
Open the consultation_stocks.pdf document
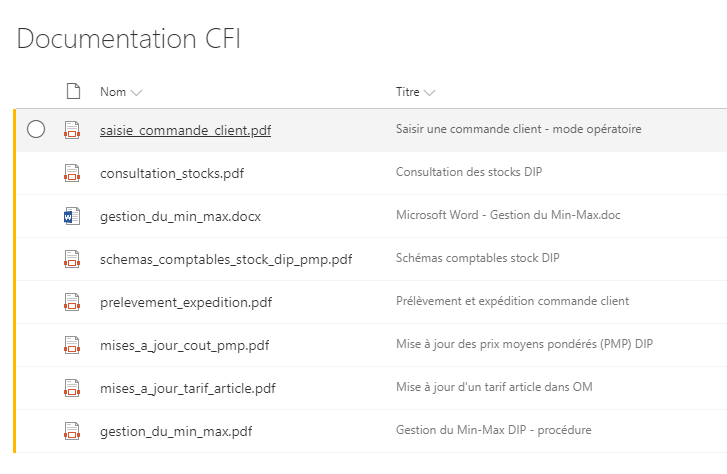172,173
